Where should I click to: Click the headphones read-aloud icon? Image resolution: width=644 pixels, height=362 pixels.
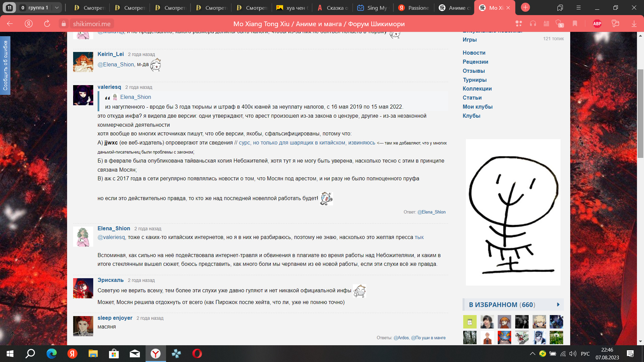click(x=533, y=23)
